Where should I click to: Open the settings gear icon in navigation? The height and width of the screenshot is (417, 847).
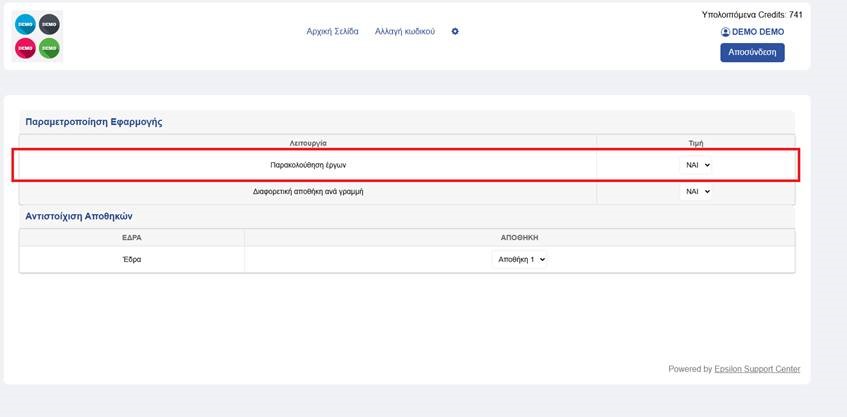tap(455, 31)
